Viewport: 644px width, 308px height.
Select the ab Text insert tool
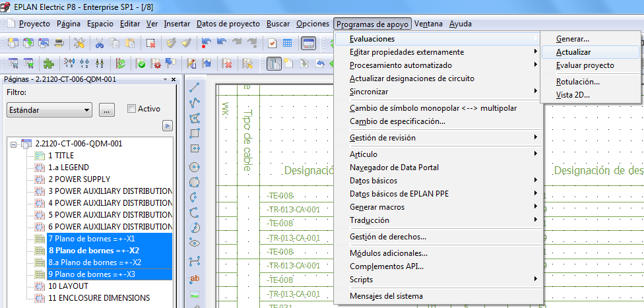point(195,278)
